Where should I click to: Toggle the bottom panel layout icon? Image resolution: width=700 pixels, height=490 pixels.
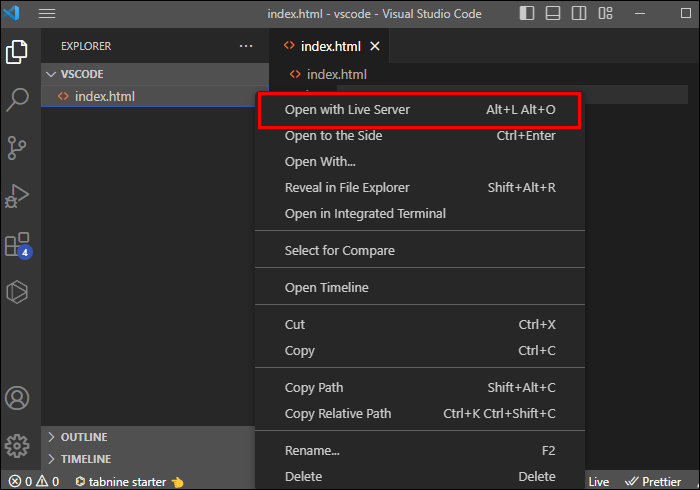552,14
